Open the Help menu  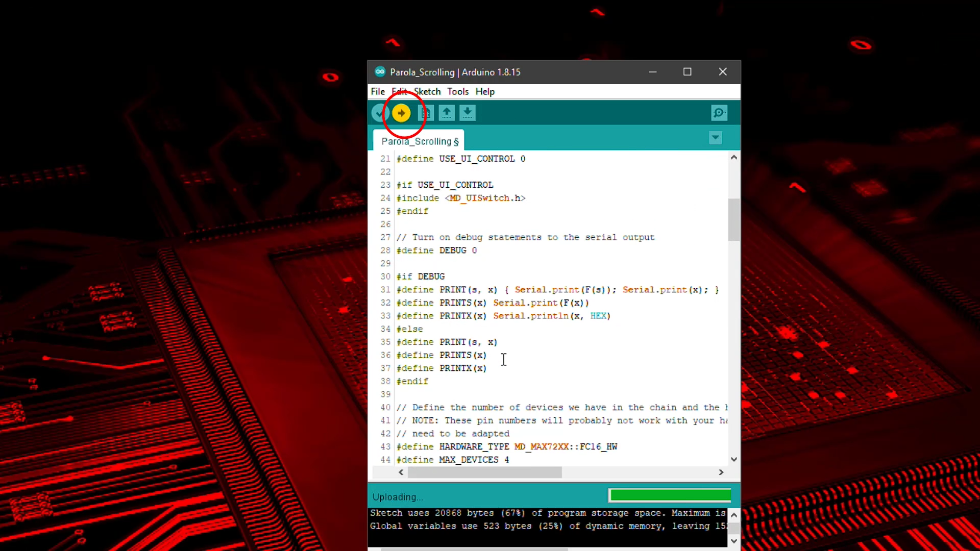(484, 91)
